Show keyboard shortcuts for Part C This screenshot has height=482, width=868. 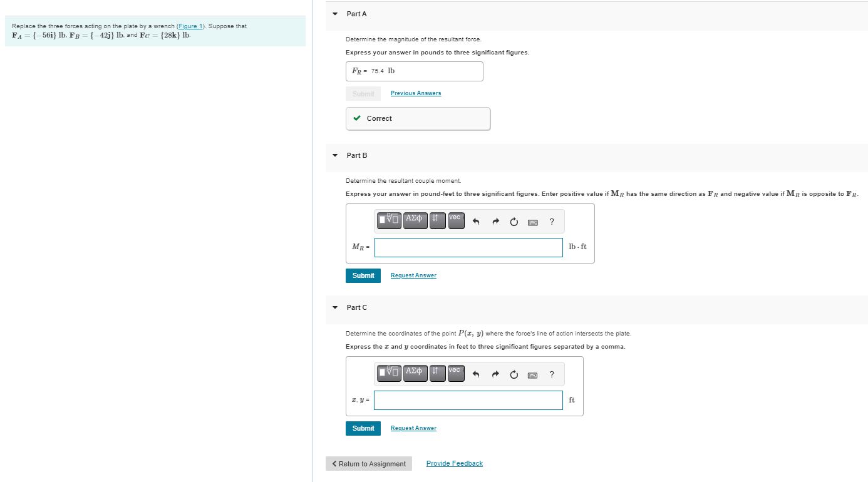(533, 375)
